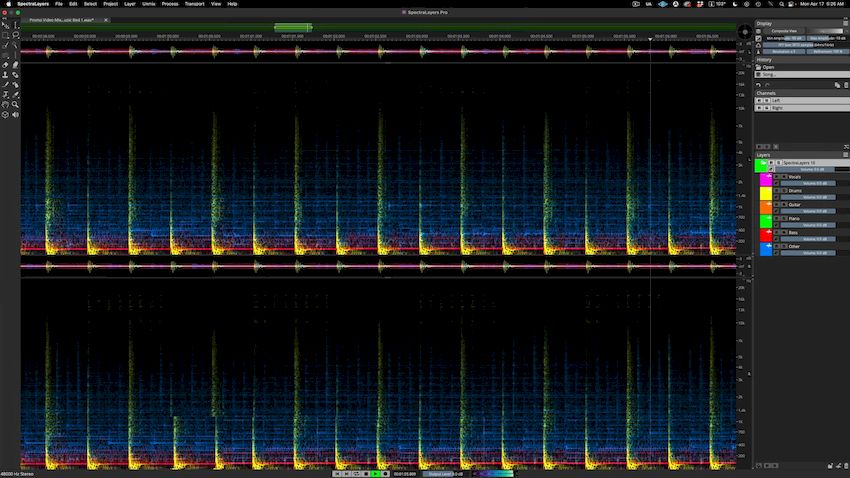
Task: Toggle visibility of the Piano layer
Action: [x=776, y=218]
